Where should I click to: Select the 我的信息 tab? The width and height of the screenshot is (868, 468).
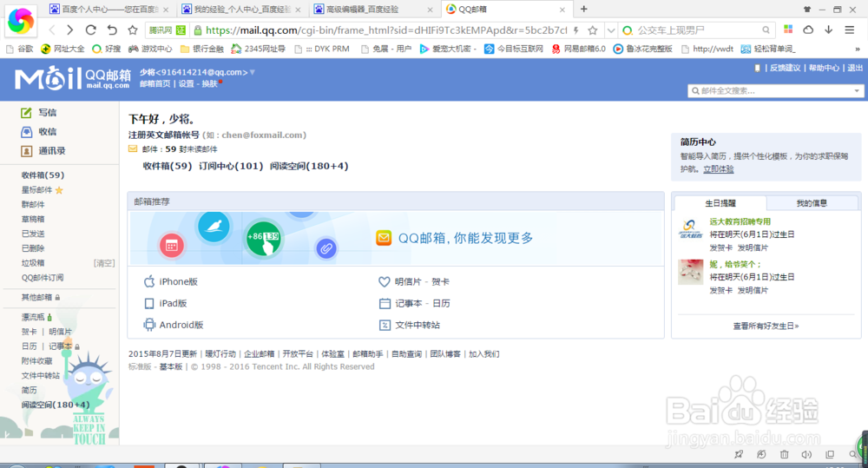tap(812, 203)
